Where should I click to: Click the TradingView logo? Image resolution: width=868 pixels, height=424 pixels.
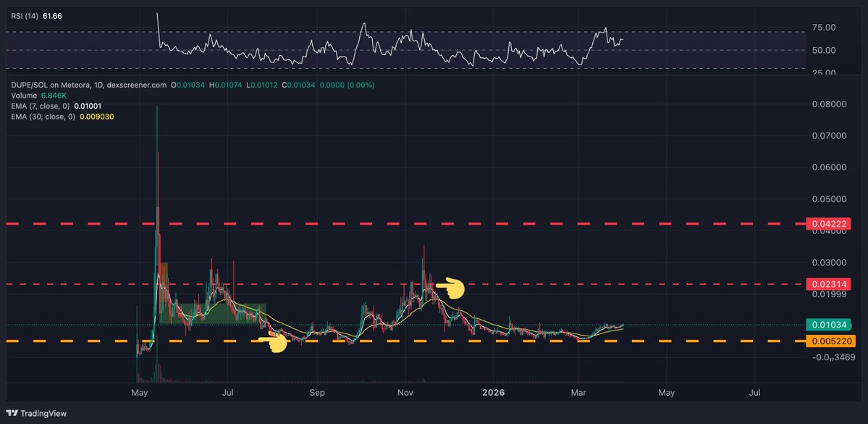pyautogui.click(x=36, y=413)
